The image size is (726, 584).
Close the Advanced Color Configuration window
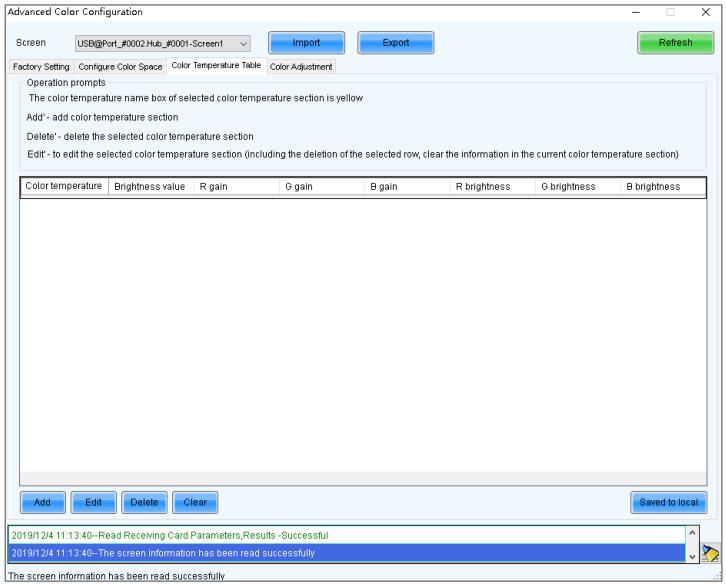click(706, 12)
